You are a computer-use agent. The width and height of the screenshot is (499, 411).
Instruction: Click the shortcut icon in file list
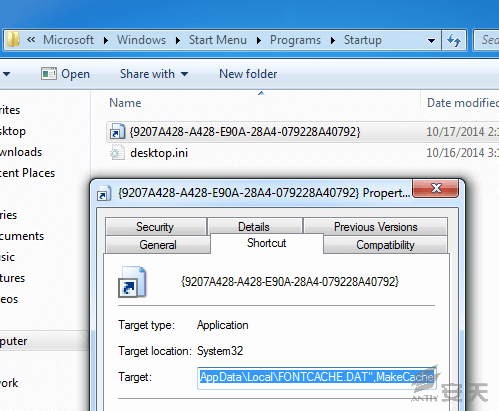pyautogui.click(x=117, y=132)
